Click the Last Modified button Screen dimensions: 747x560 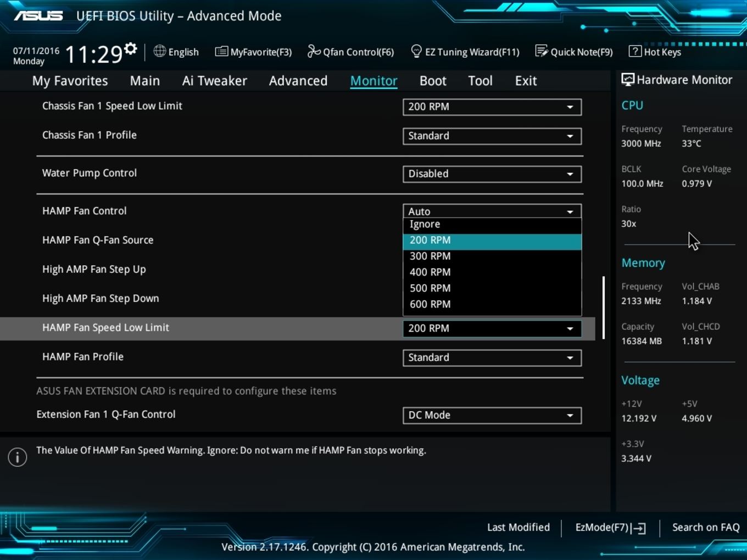(519, 528)
